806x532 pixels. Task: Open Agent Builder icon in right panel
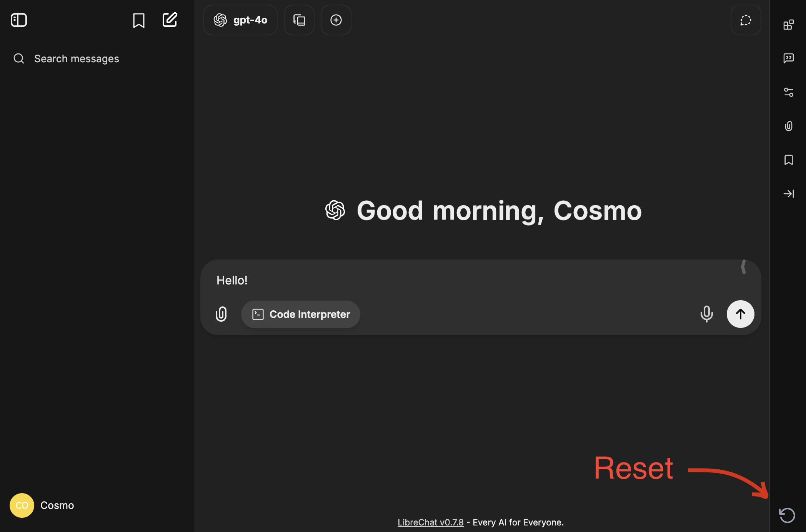coord(788,25)
